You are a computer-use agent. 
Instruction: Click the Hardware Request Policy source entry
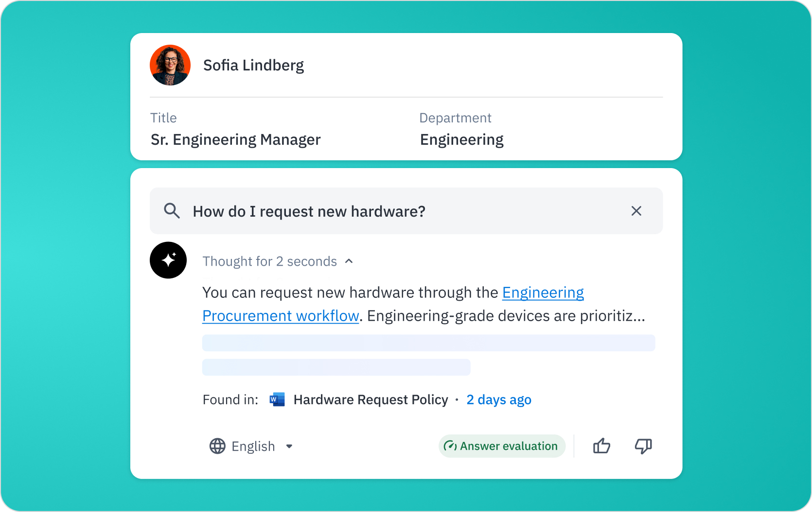tap(370, 399)
